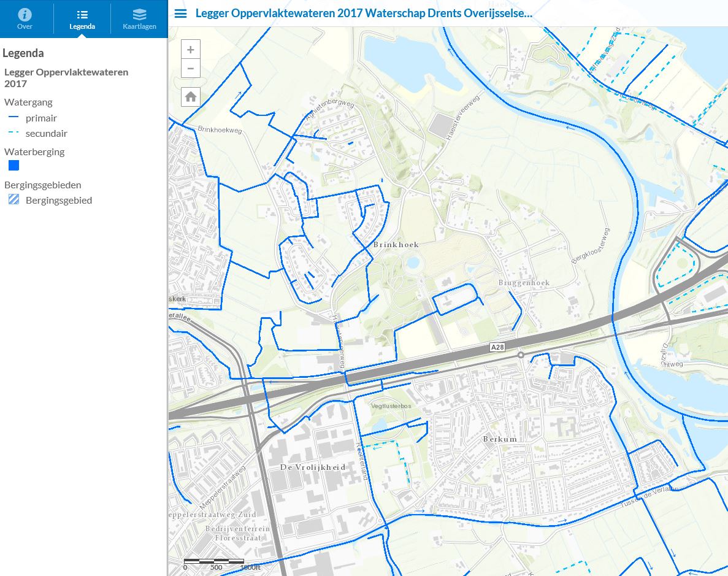
Task: Open the Kaartlagen layers tab
Action: 139,18
